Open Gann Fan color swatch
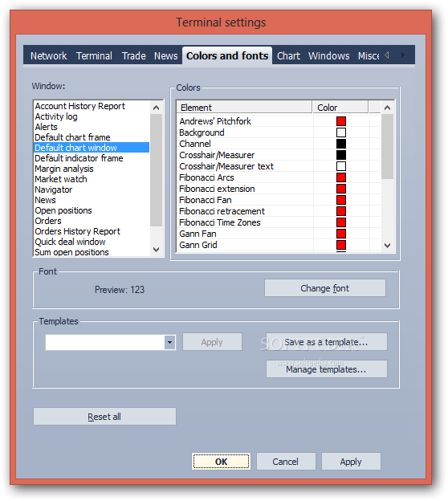This screenshot has height=501, width=448. (341, 234)
